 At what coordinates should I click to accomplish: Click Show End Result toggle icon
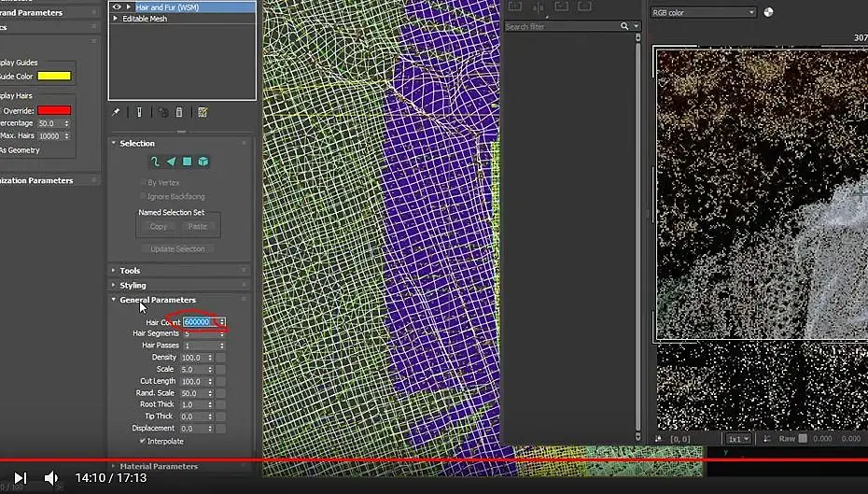(x=139, y=112)
